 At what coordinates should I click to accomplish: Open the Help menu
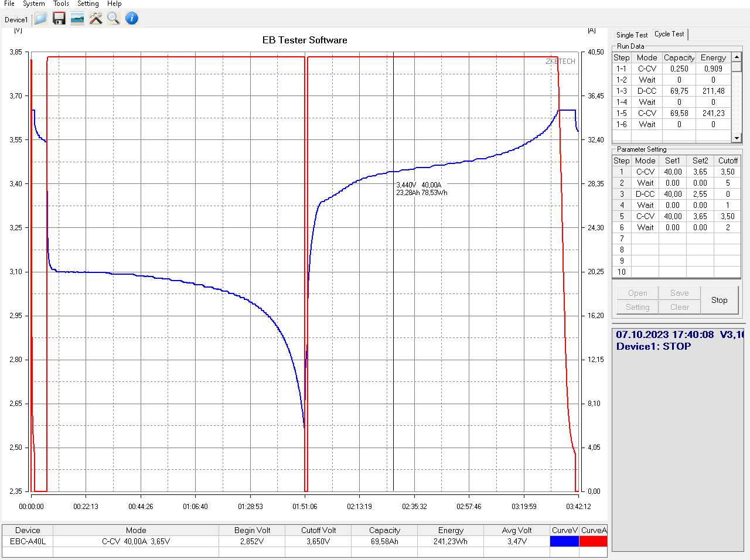click(x=114, y=4)
